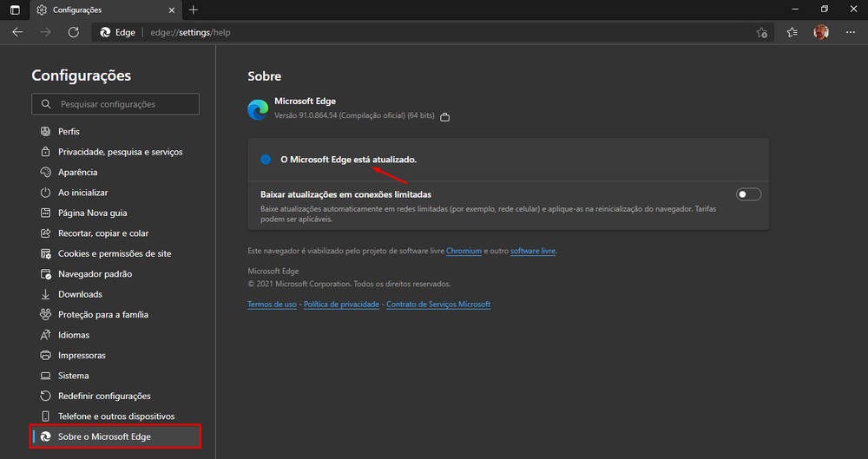Click the browser Back arrow button

coord(17,32)
